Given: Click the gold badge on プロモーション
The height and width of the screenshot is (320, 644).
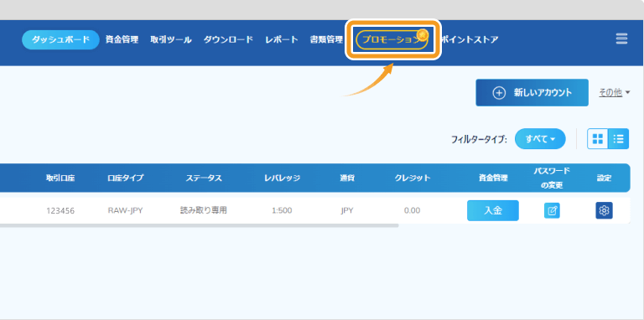Looking at the screenshot, I should (423, 35).
